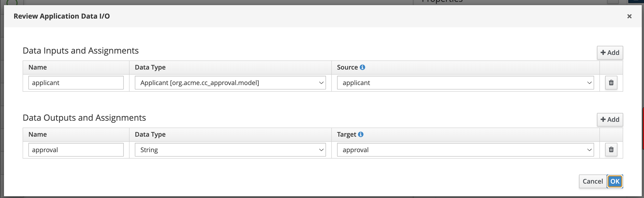Show the Source column info tooltip
Screen dimensions: 644x198
point(362,67)
